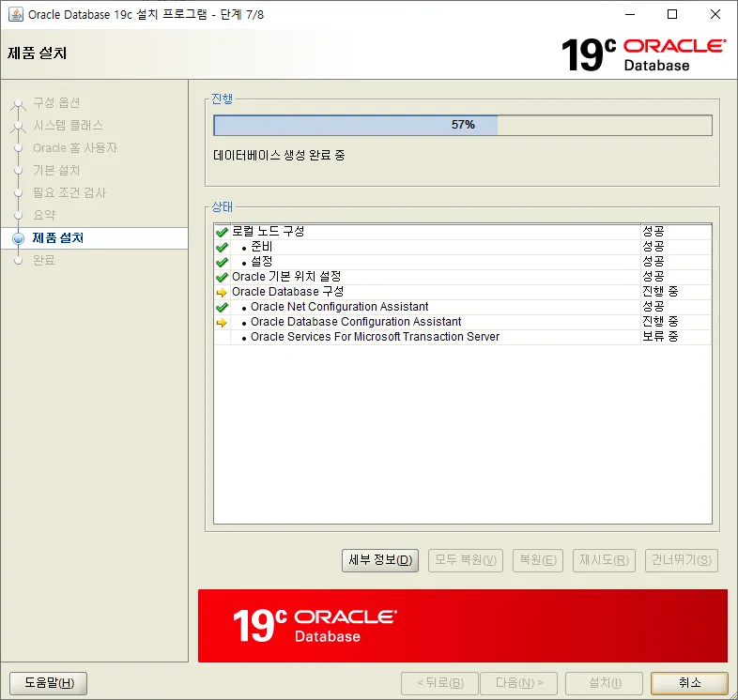Click the 다음(N) > next button
The image size is (738, 700).
coord(518,683)
